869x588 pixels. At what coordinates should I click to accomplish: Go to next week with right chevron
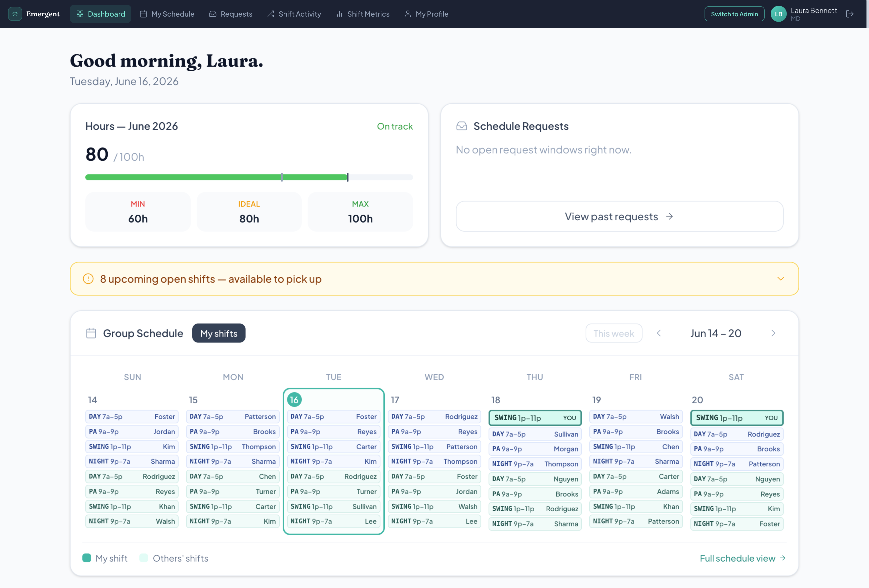773,333
